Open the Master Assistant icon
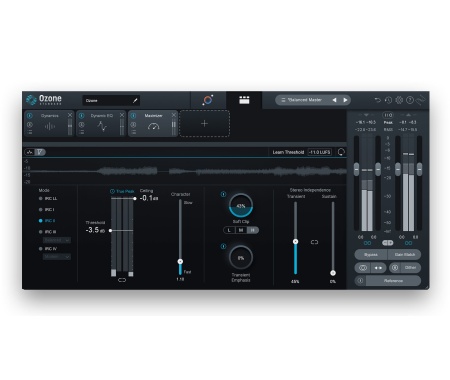Image resolution: width=450 pixels, height=380 pixels. coord(208,100)
